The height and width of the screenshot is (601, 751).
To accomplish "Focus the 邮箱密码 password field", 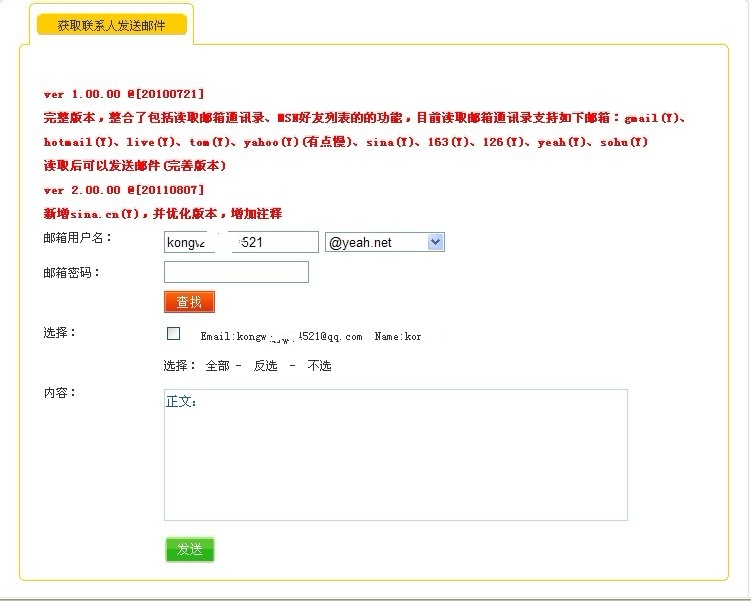I will pyautogui.click(x=237, y=272).
